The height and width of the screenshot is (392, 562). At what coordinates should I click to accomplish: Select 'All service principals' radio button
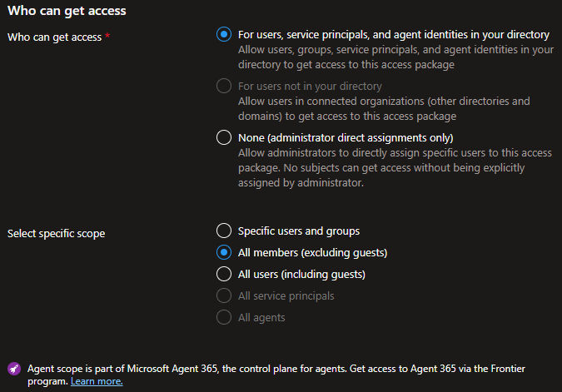click(224, 295)
